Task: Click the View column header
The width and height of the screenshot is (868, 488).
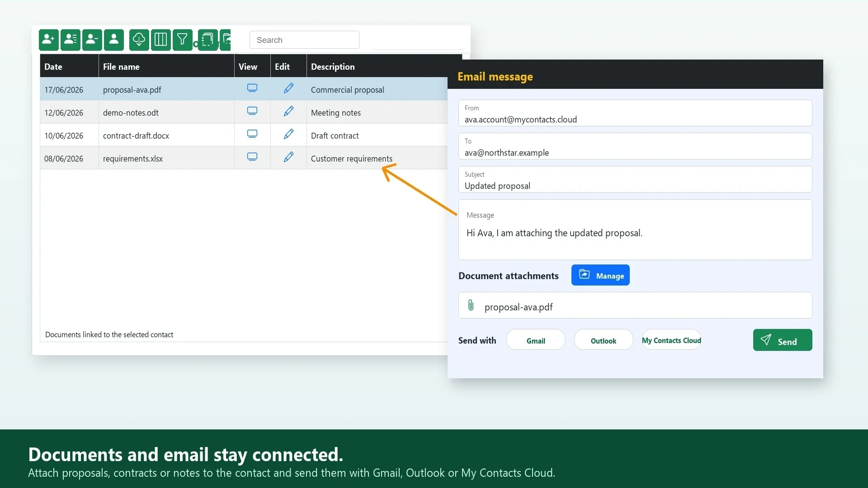Action: pos(252,66)
